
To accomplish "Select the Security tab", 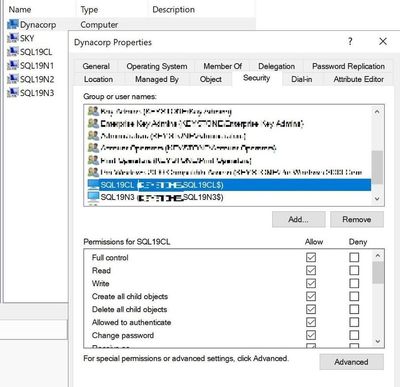I will (257, 78).
